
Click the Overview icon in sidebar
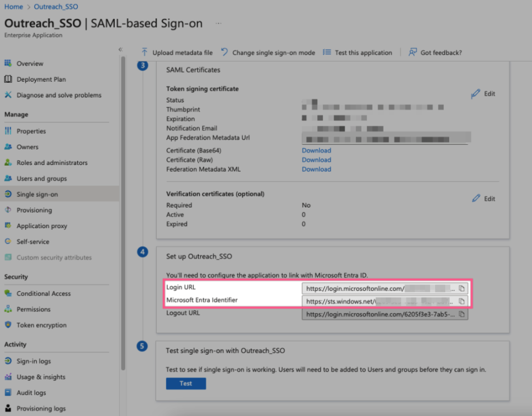8,63
